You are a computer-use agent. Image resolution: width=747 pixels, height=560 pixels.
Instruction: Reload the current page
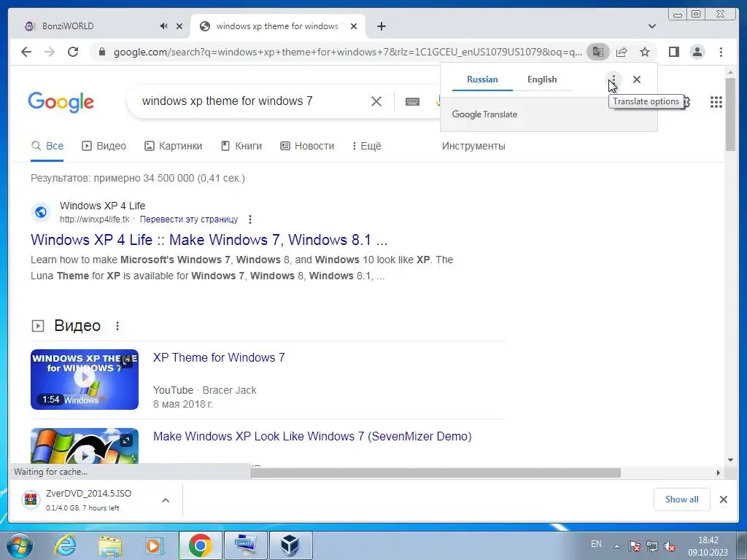tap(73, 52)
